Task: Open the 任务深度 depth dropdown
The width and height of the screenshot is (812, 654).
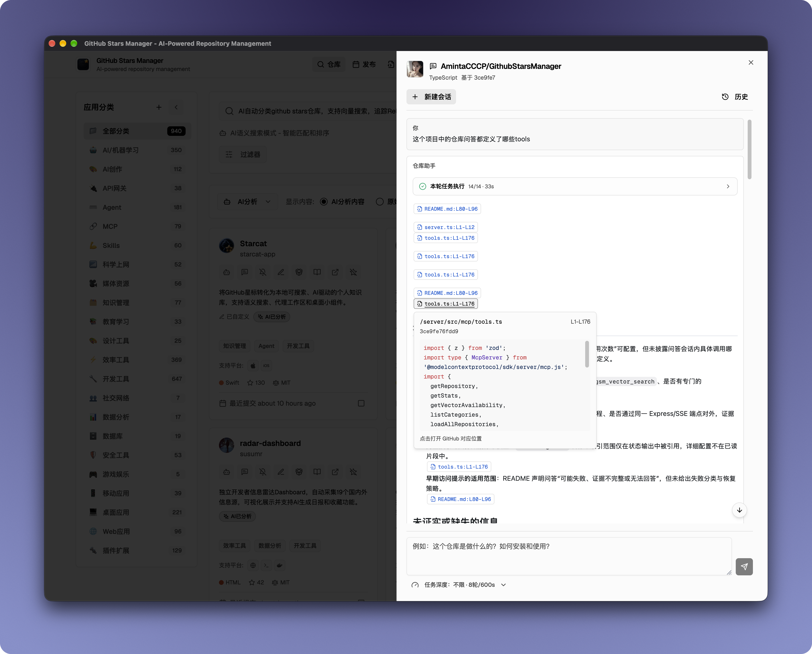Action: click(459, 585)
